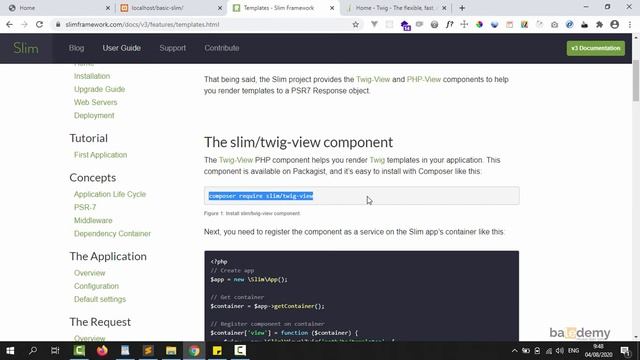Follow the PHP-View link
Image resolution: width=640 pixels, height=360 pixels.
[424, 80]
